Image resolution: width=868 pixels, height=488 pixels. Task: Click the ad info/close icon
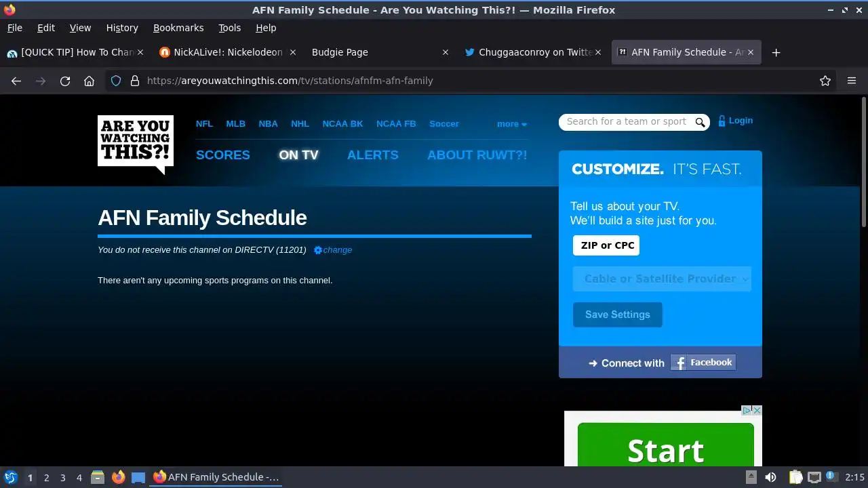click(x=751, y=410)
